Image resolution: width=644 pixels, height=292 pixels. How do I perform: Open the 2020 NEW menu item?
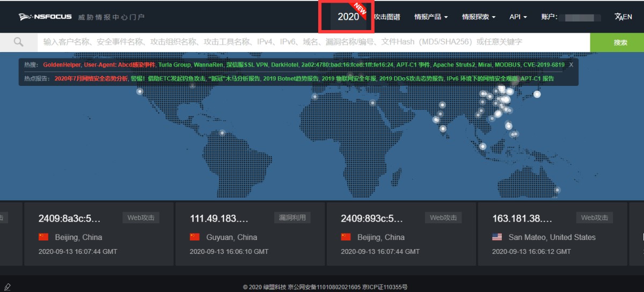(348, 17)
